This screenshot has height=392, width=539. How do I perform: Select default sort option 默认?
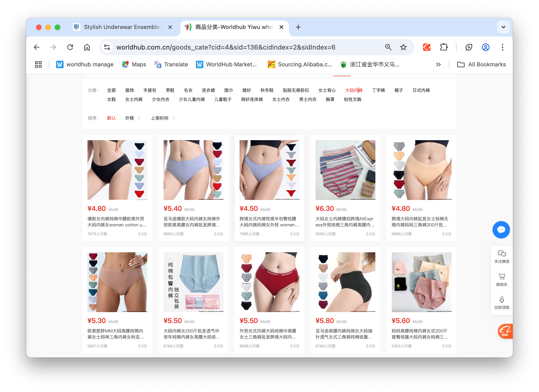tap(111, 118)
